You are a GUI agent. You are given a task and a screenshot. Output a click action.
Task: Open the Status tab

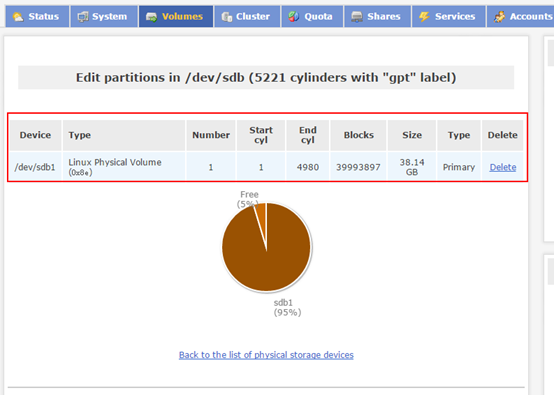37,16
